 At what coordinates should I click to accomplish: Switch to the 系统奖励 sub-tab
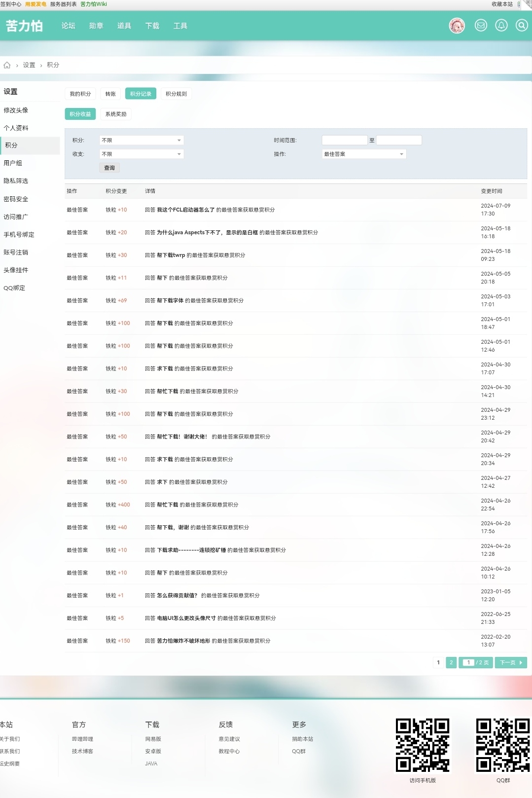(116, 114)
